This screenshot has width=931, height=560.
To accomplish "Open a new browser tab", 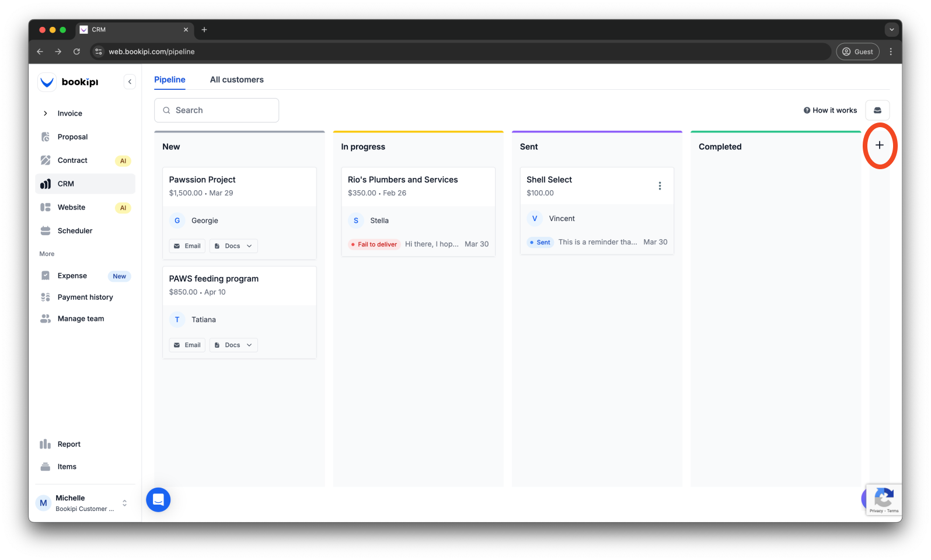I will [x=204, y=30].
